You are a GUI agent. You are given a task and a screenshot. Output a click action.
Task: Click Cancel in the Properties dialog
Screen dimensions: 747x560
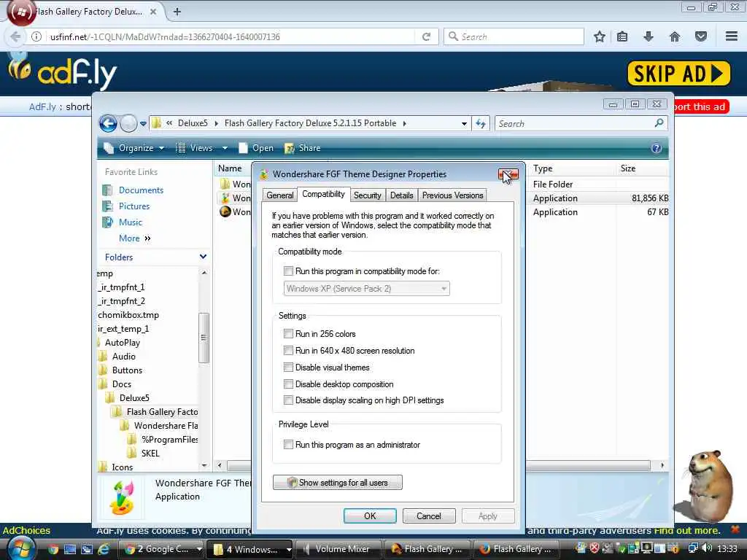click(x=429, y=516)
